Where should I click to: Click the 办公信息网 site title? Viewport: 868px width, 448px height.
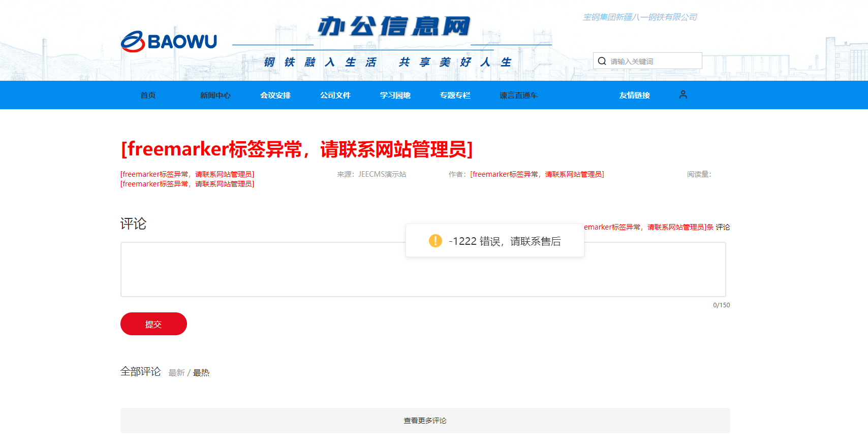click(x=394, y=26)
